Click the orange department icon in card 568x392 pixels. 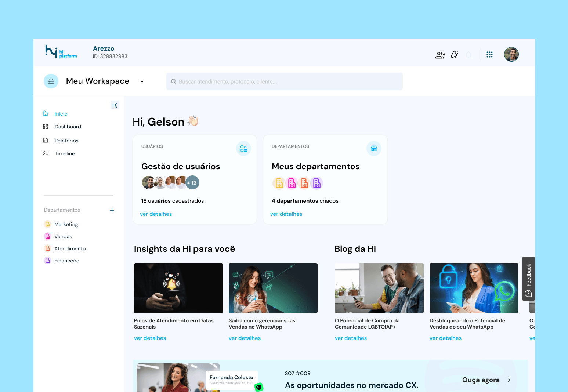304,183
